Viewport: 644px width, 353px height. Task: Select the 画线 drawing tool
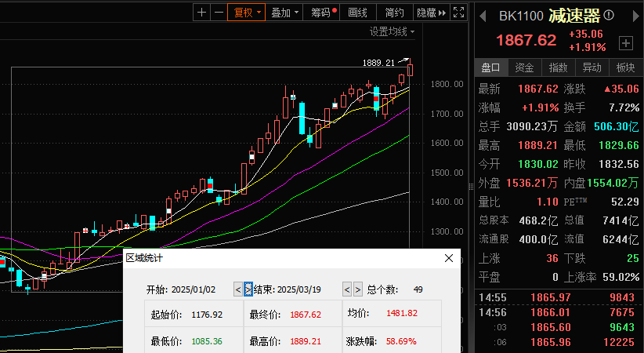(x=357, y=13)
